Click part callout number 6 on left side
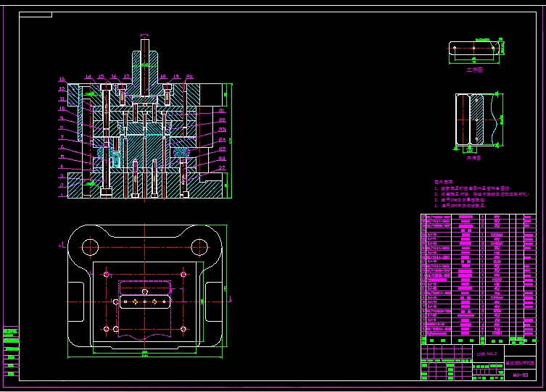The image size is (546, 392). pyautogui.click(x=62, y=148)
